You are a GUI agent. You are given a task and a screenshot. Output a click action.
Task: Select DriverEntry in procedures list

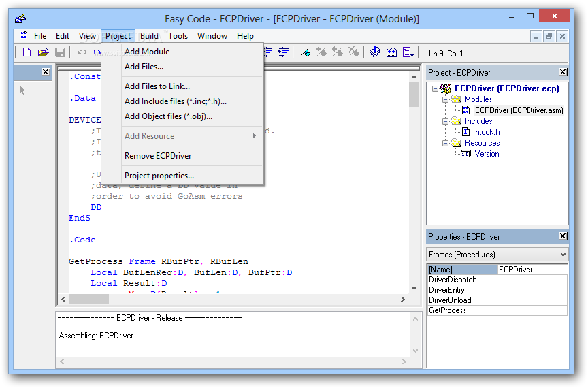(497, 290)
